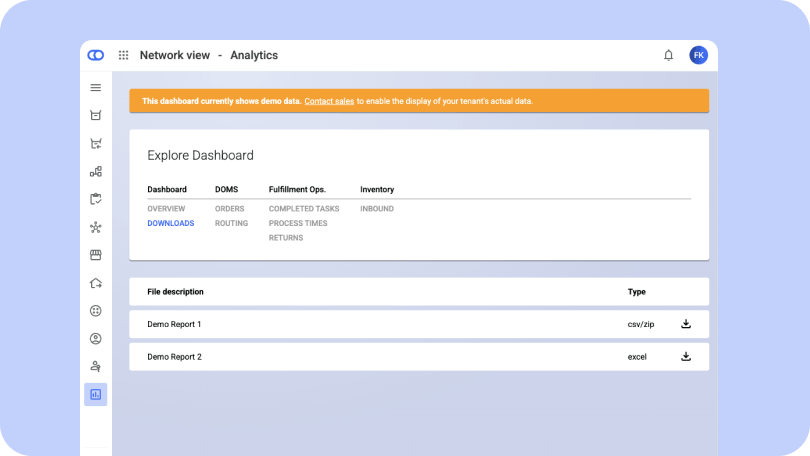This screenshot has width=810, height=456.
Task: Click the DOMS column heading
Action: point(226,190)
